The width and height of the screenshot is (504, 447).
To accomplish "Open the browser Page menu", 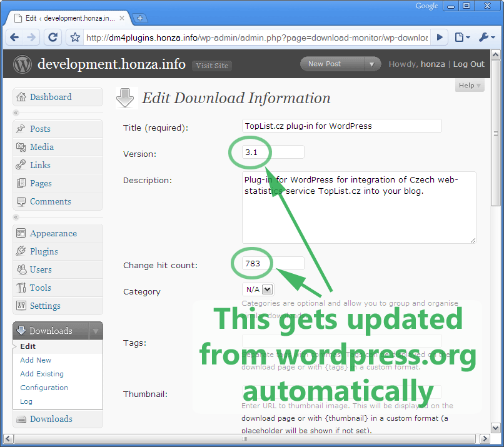I will (x=463, y=38).
